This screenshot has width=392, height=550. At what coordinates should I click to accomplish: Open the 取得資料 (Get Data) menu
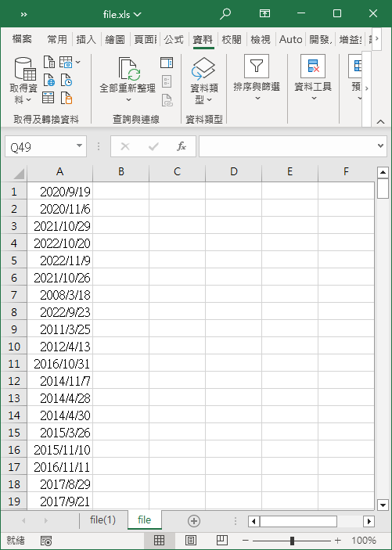pyautogui.click(x=23, y=81)
